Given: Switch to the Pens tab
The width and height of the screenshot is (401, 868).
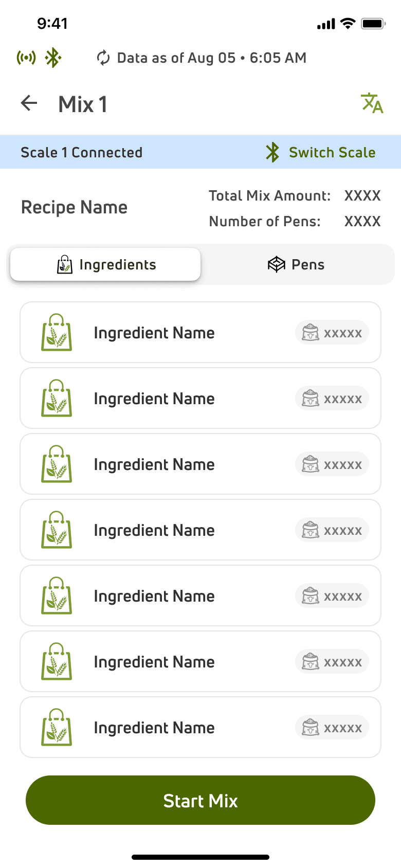Looking at the screenshot, I should coord(296,265).
